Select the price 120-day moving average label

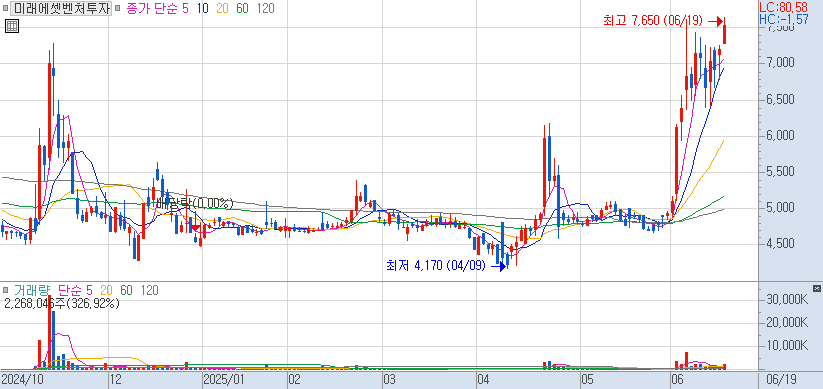[x=266, y=8]
